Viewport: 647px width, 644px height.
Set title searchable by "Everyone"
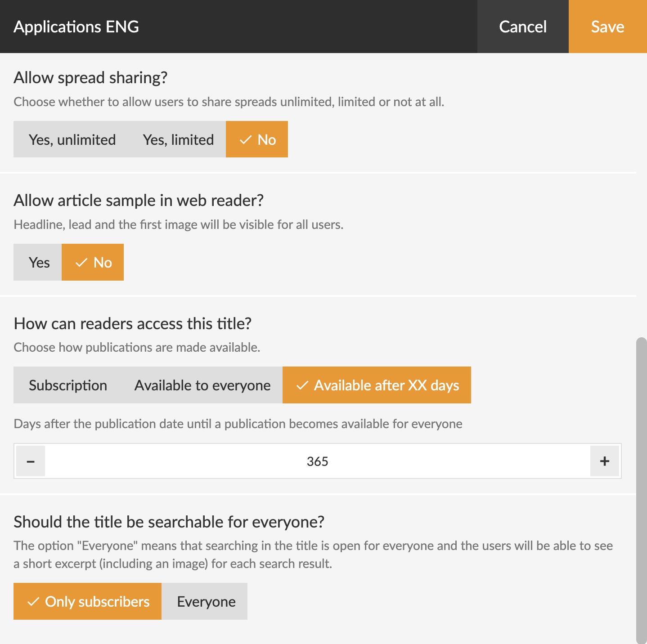(206, 601)
